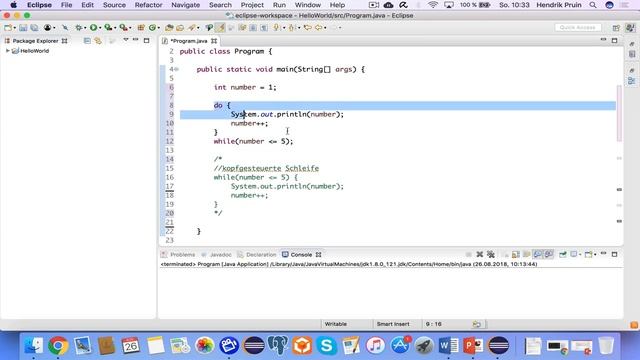
Task: Toggle Mark Occurrences in toolbar
Action: click(220, 28)
